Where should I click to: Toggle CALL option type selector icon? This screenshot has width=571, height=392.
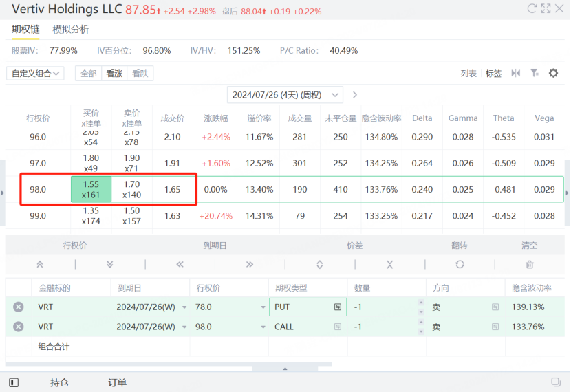[338, 327]
